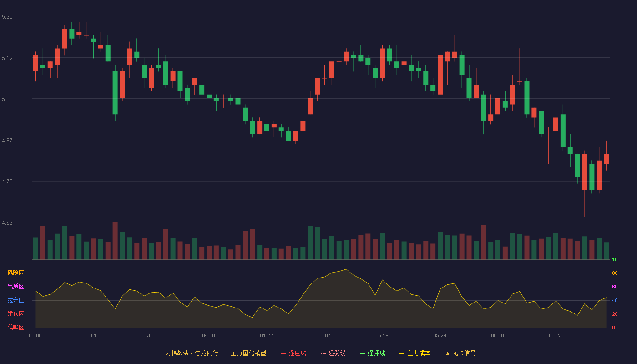637x364 pixels.
Task: Click the 03-06 date label
Action: point(35,335)
